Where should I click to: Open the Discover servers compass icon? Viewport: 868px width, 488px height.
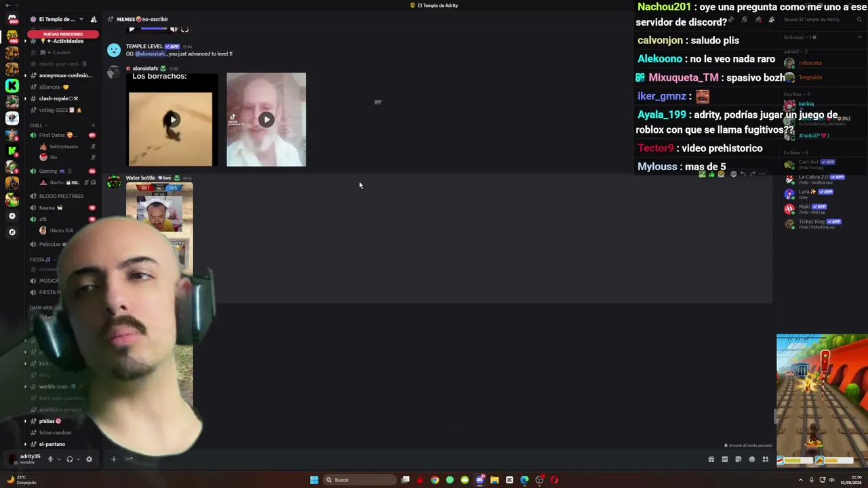pyautogui.click(x=12, y=232)
